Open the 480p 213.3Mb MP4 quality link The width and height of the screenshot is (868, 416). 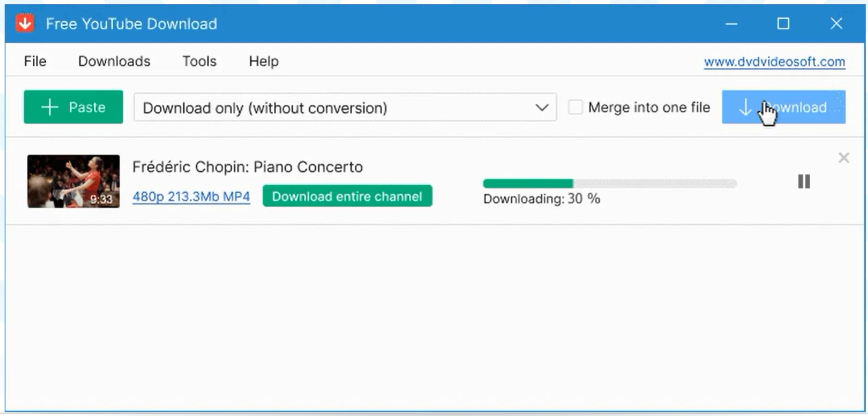[191, 196]
